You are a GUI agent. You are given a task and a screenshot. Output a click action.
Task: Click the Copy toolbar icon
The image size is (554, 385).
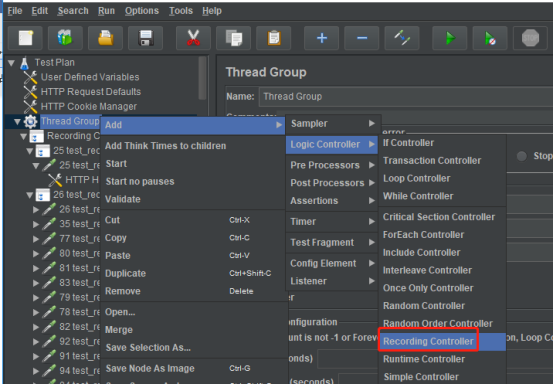pyautogui.click(x=234, y=38)
